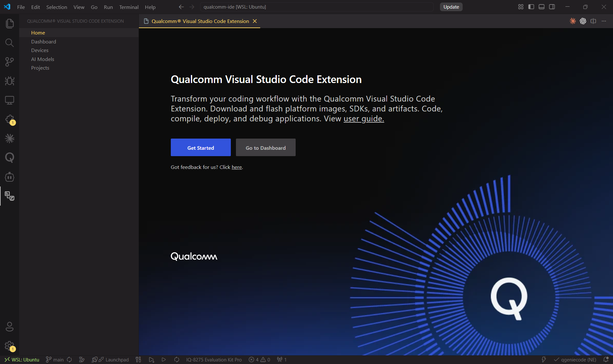Open the robot face icon in activity bar

(x=10, y=177)
